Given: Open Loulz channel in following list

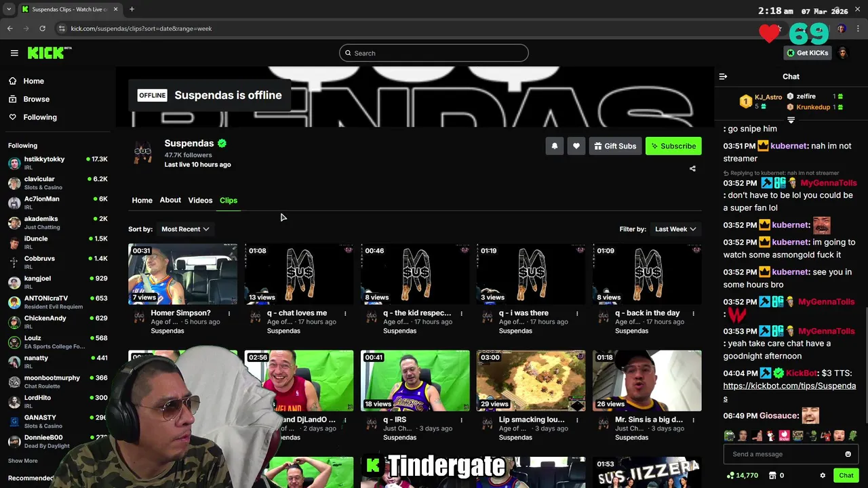Looking at the screenshot, I should 58,342.
